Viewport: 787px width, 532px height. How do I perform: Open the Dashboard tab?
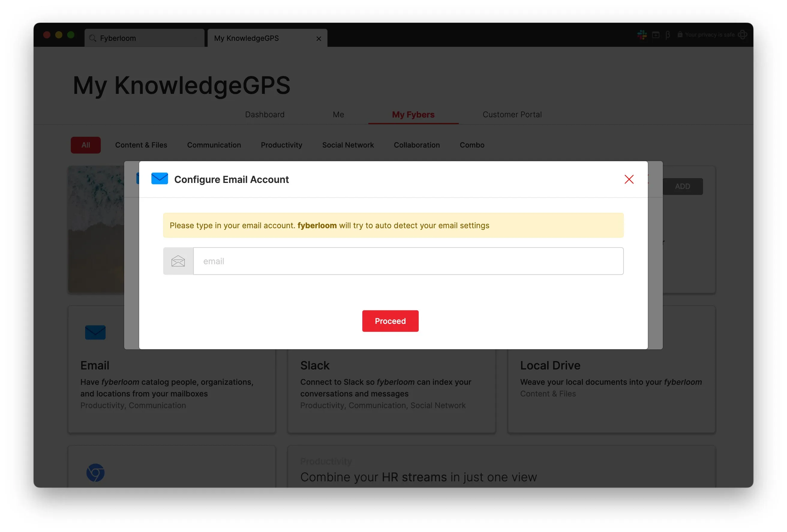coord(265,115)
